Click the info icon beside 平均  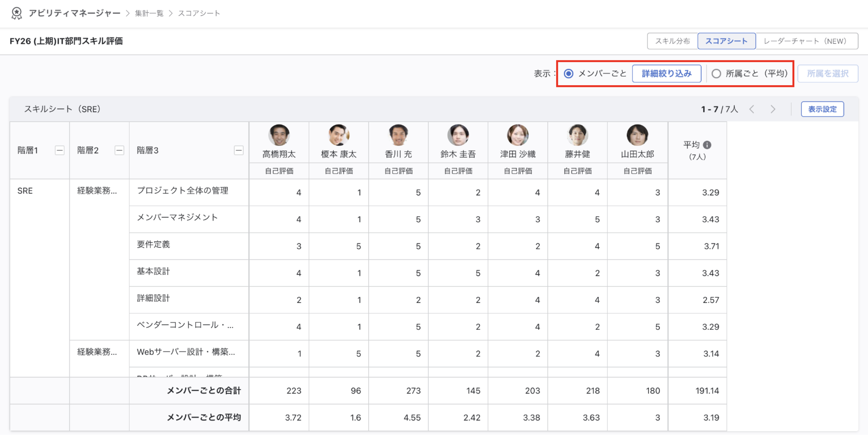click(x=707, y=145)
